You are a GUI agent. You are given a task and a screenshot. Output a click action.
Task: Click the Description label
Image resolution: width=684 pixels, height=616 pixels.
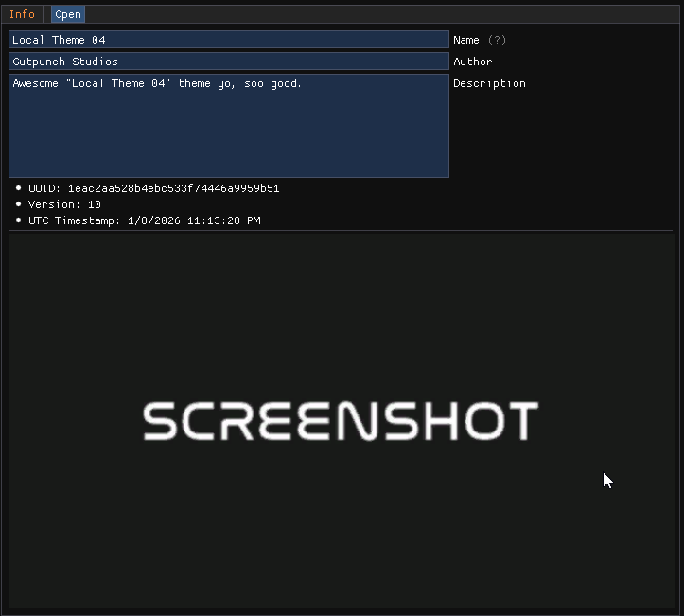[489, 83]
